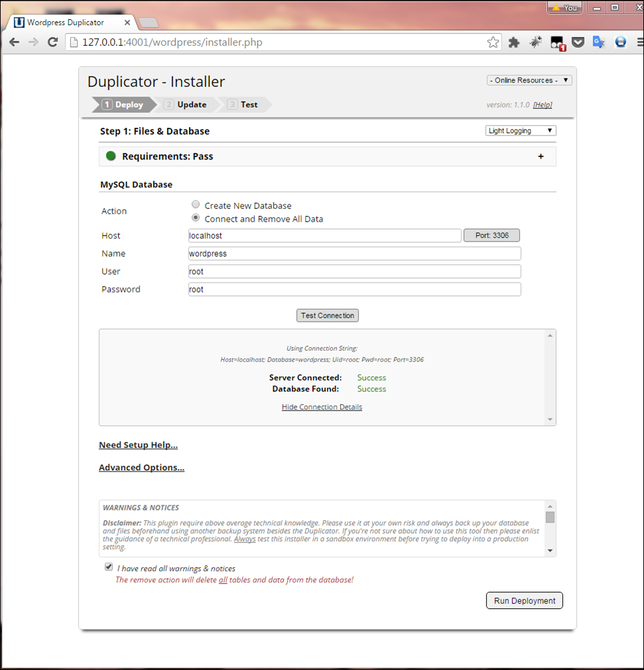
Task: Select Connect and Remove All Data
Action: click(195, 218)
